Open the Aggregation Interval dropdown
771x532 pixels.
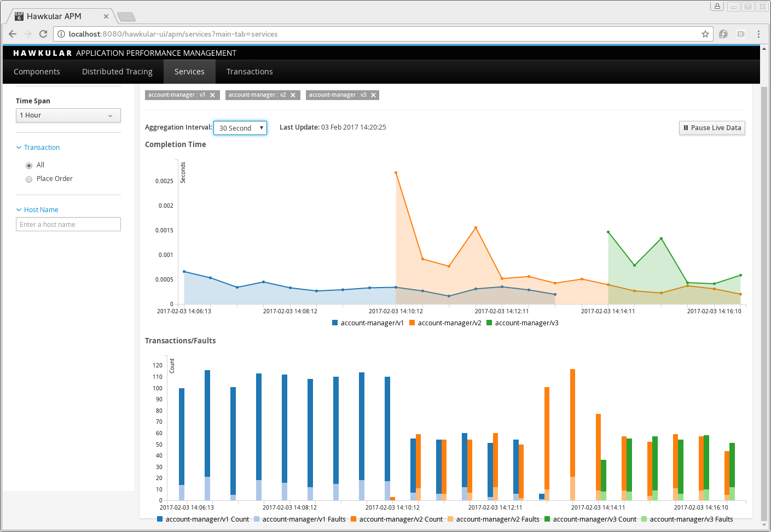tap(240, 128)
